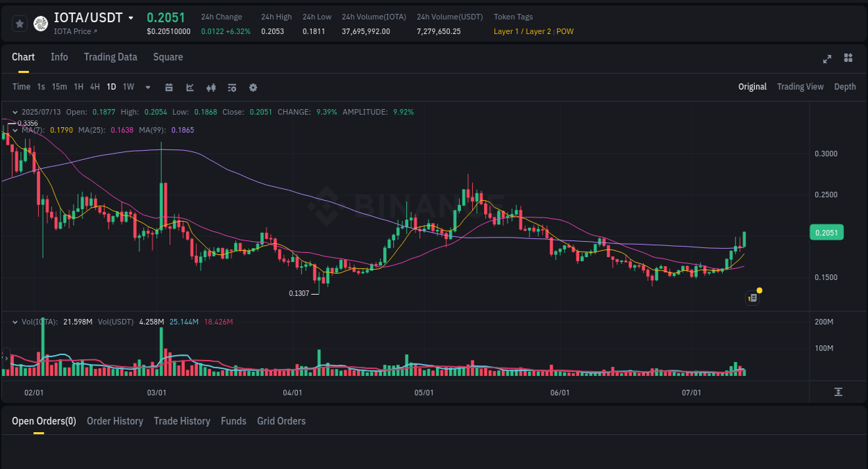
Task: Switch to the Trading Data tab
Action: click(x=110, y=57)
